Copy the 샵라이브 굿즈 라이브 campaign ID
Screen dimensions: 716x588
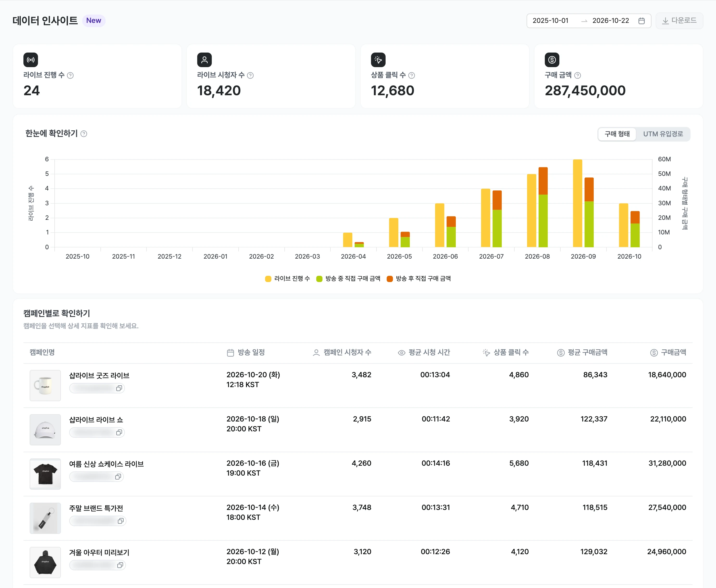(x=119, y=388)
